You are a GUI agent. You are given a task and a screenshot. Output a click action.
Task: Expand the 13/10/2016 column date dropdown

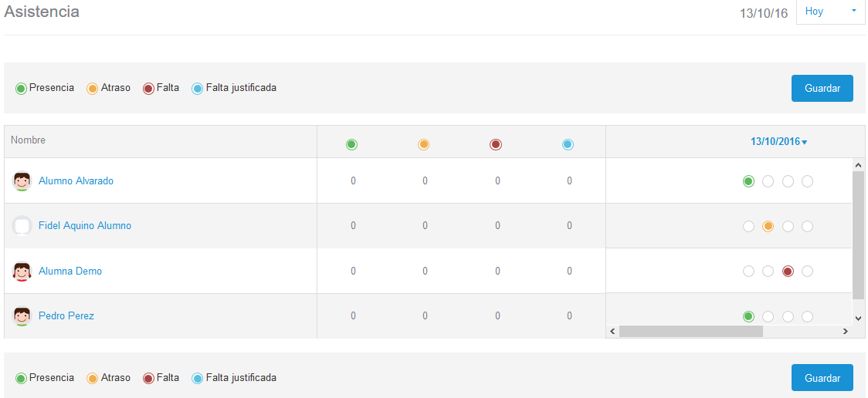(779, 142)
